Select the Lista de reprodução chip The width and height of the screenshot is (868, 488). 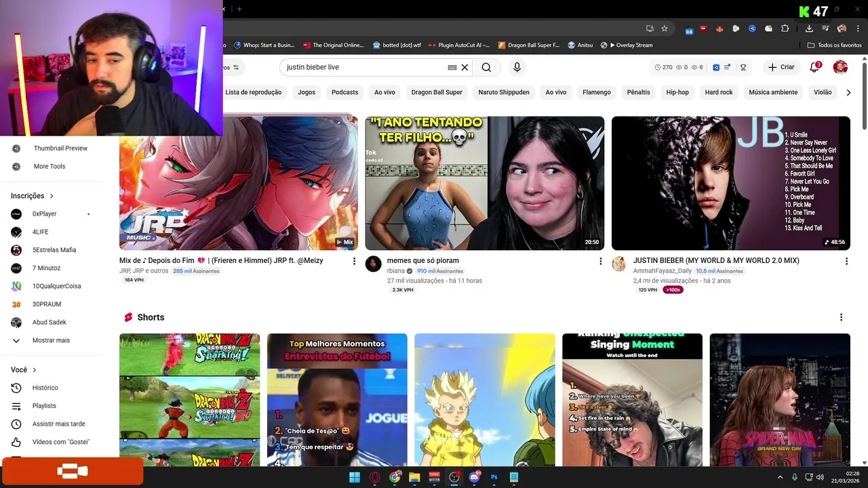coord(254,92)
